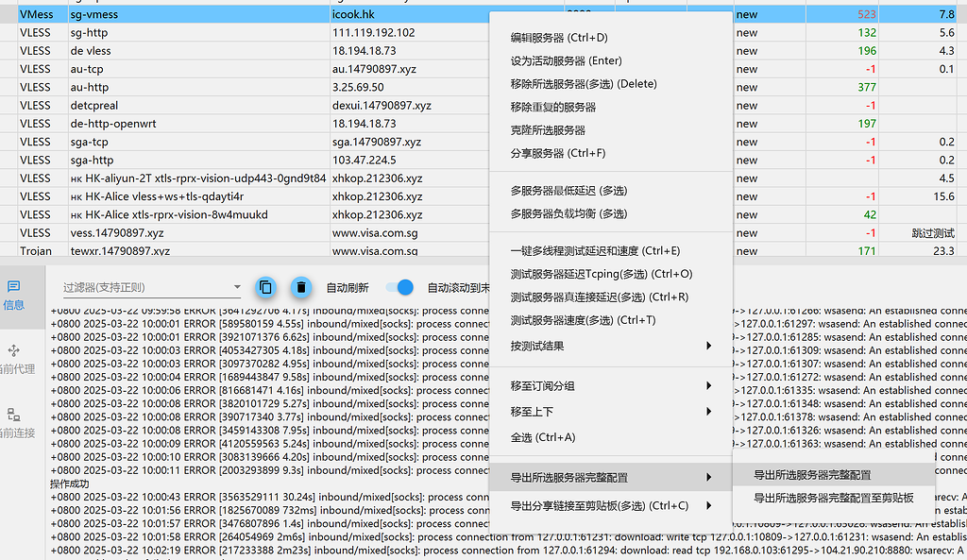Click the 377 delay value cell
The width and height of the screenshot is (967, 560).
pyautogui.click(x=842, y=87)
